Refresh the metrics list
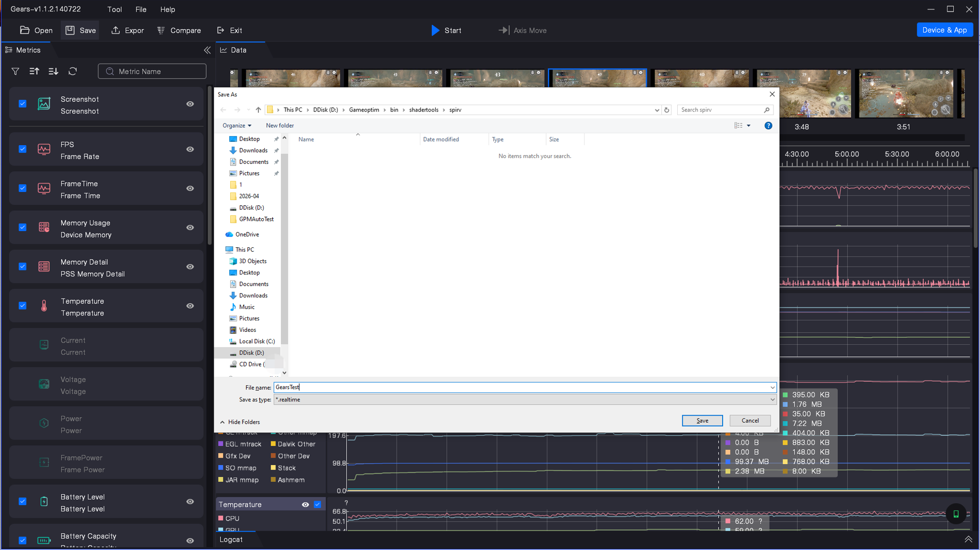The image size is (980, 550). click(73, 72)
